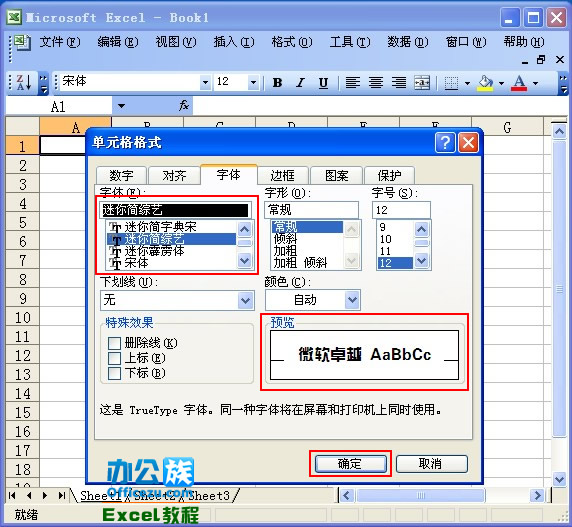572x527 pixels.
Task: Expand the toolbar font size dropdown
Action: click(x=254, y=83)
